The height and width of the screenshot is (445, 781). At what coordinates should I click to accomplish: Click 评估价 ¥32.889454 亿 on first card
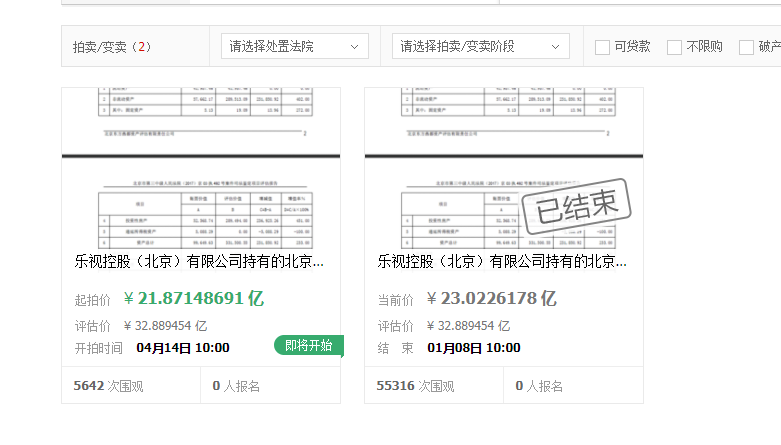tap(141, 326)
